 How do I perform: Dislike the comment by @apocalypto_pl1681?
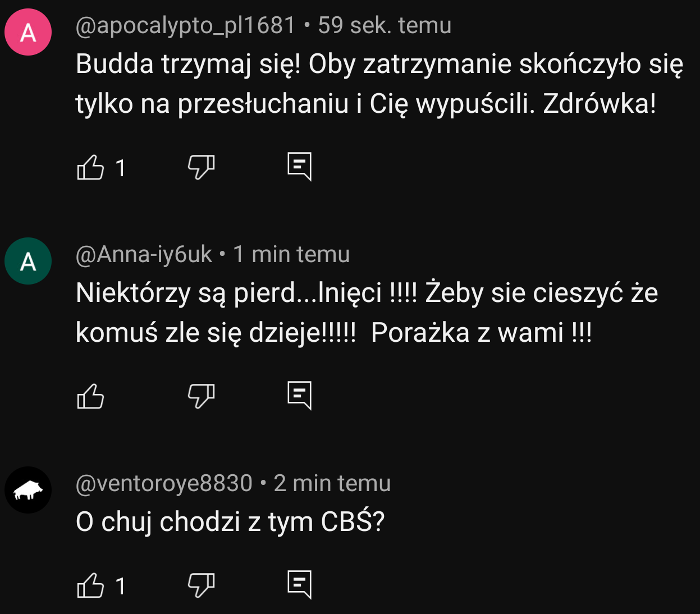201,167
